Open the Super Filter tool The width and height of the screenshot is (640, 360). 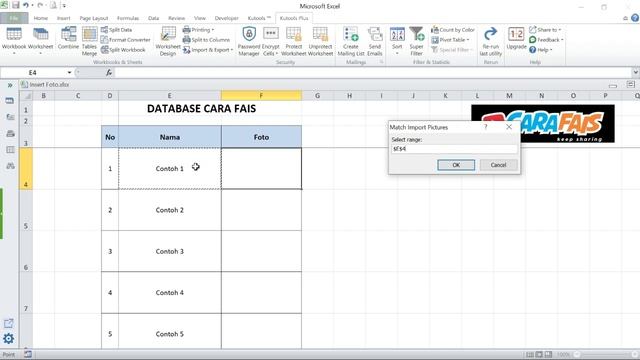(x=416, y=41)
